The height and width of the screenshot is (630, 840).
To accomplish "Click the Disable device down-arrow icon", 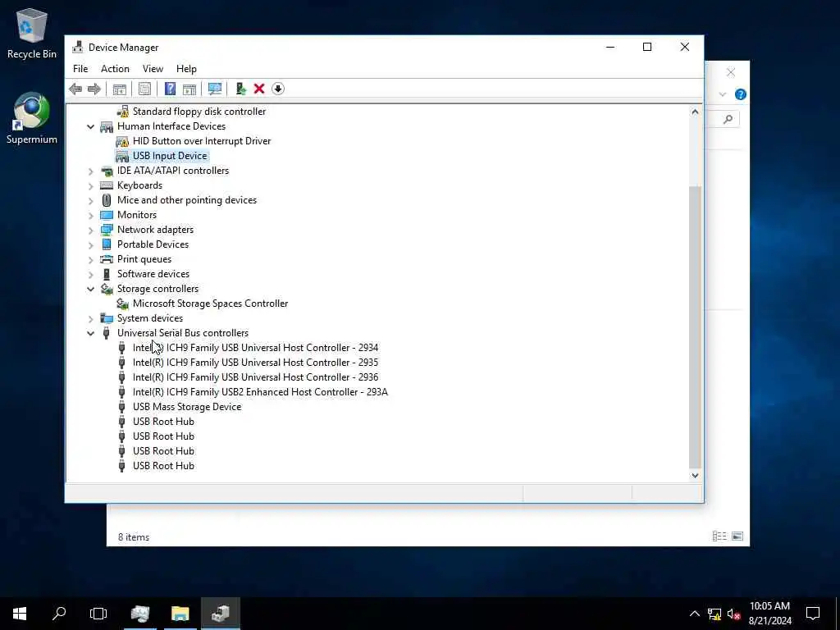I will (x=278, y=89).
